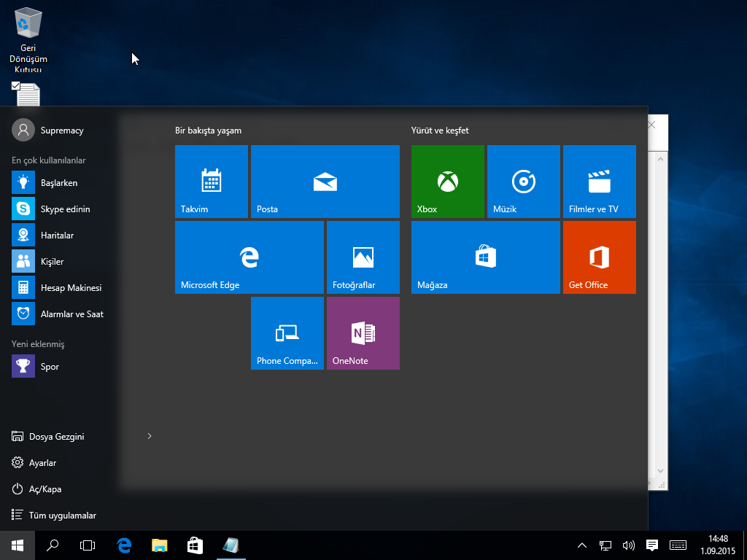Open Ayarlar settings
The width and height of the screenshot is (747, 560).
[42, 462]
